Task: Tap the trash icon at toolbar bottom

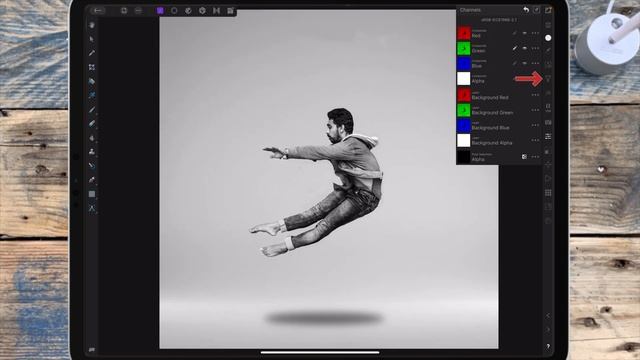Action: tap(92, 349)
